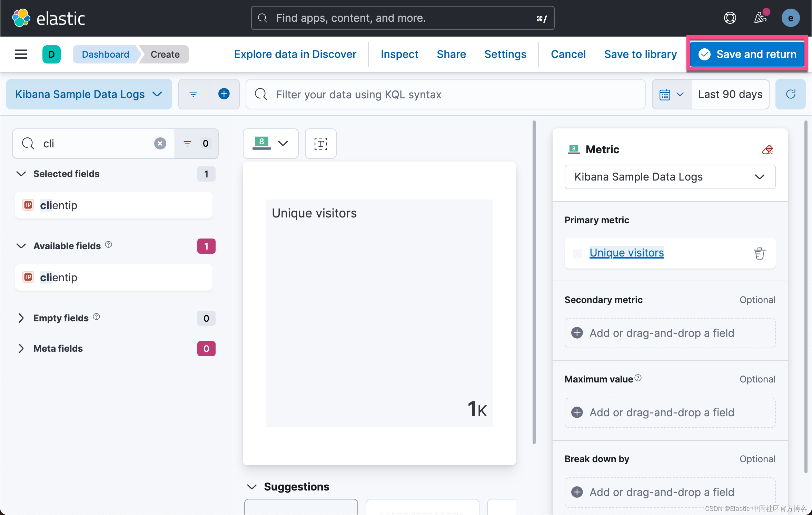Open the Settings menu item
Image resolution: width=812 pixels, height=515 pixels.
[505, 54]
